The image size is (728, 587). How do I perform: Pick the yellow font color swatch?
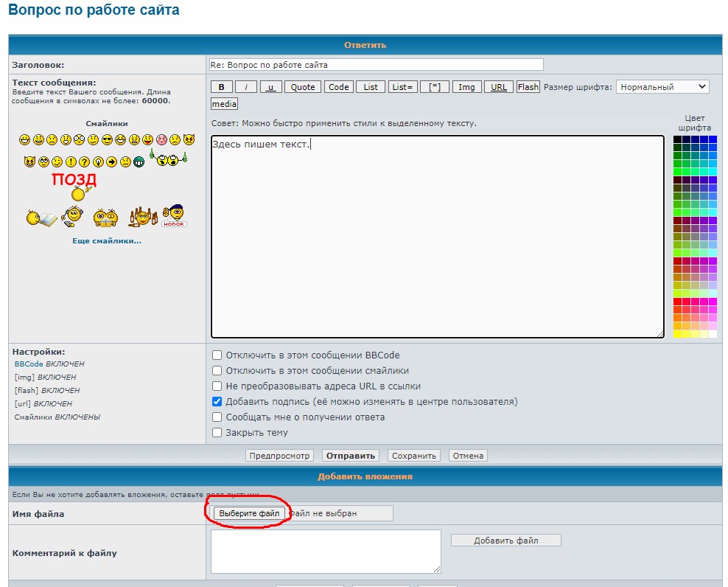[x=678, y=334]
